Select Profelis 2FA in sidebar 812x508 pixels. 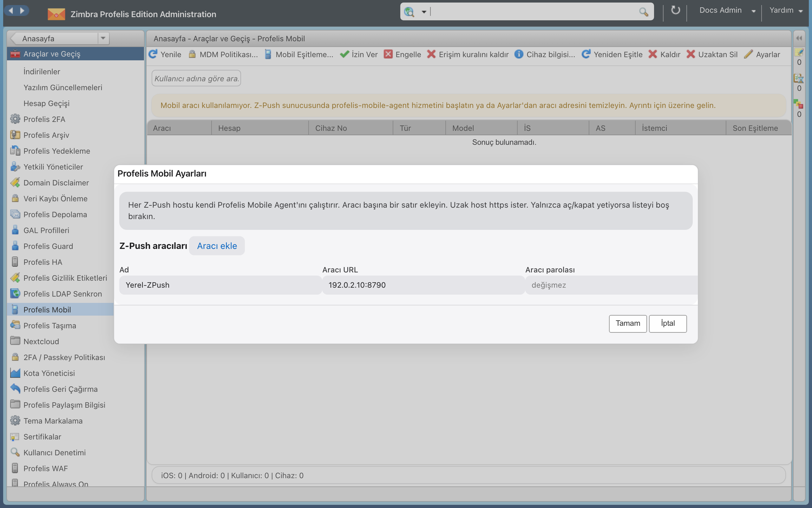click(44, 119)
